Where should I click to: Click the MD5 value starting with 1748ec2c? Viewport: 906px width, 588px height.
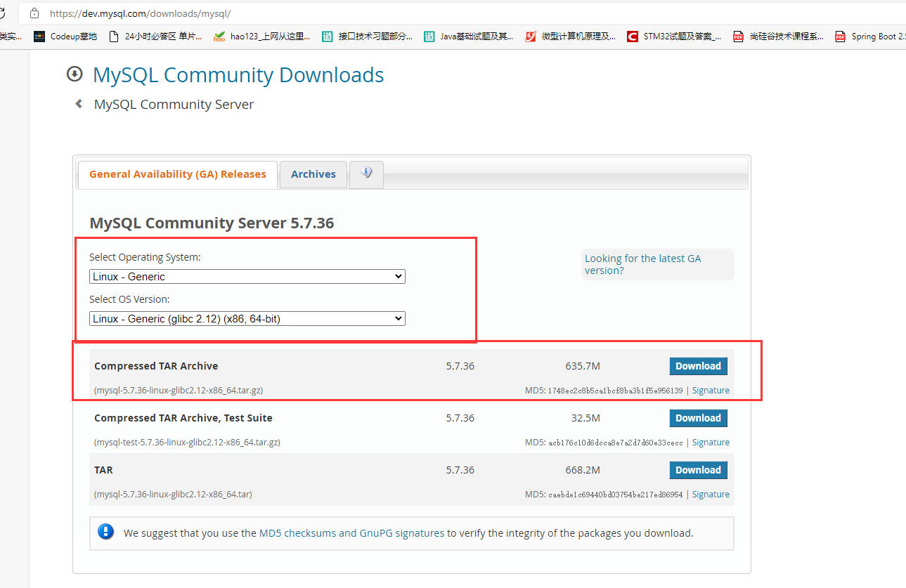[x=615, y=391]
